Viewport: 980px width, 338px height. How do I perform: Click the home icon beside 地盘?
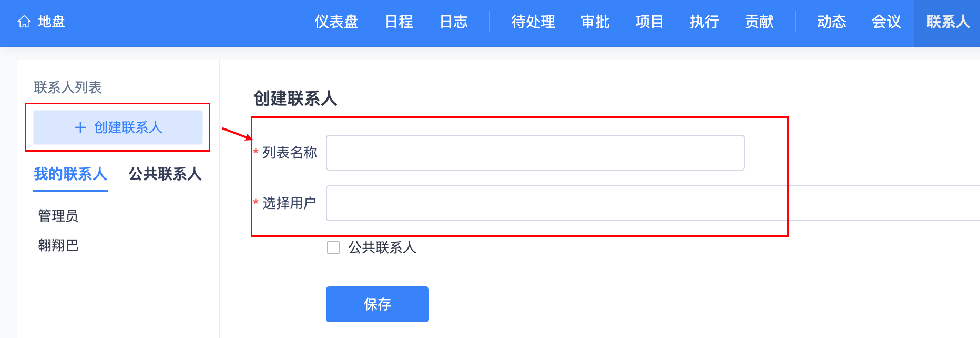point(24,22)
